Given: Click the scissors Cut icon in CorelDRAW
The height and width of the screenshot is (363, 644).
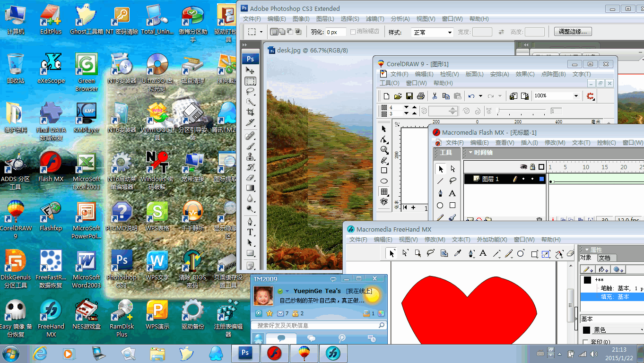Looking at the screenshot, I should (x=435, y=96).
